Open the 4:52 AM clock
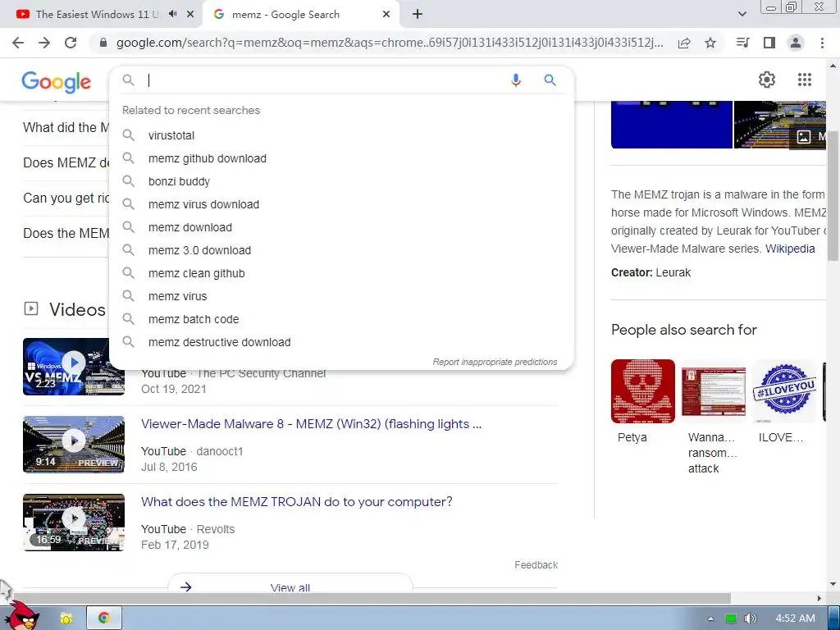 pos(795,619)
